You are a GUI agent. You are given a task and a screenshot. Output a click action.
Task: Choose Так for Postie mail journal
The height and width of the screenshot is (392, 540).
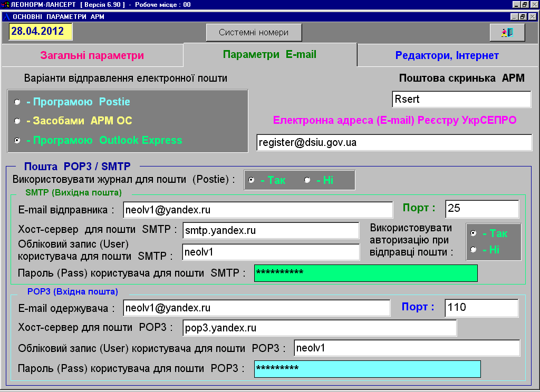[x=252, y=180]
